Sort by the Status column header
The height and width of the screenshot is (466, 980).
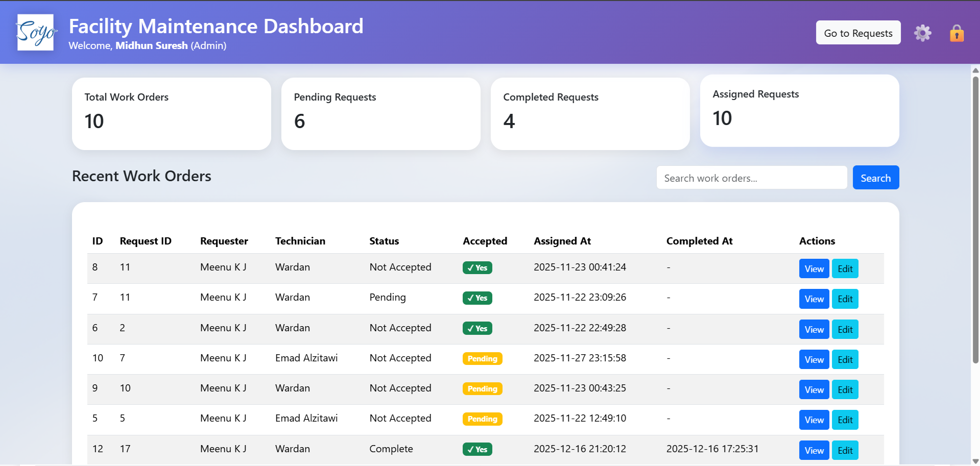384,241
